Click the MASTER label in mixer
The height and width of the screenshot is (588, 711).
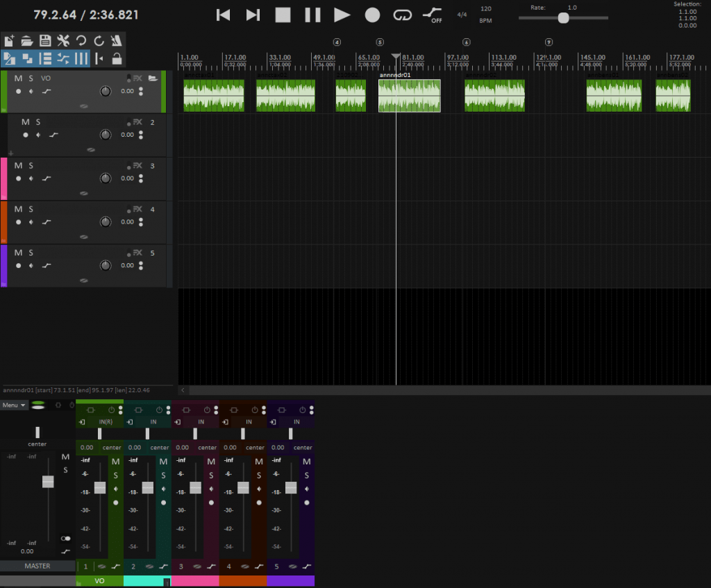37,566
